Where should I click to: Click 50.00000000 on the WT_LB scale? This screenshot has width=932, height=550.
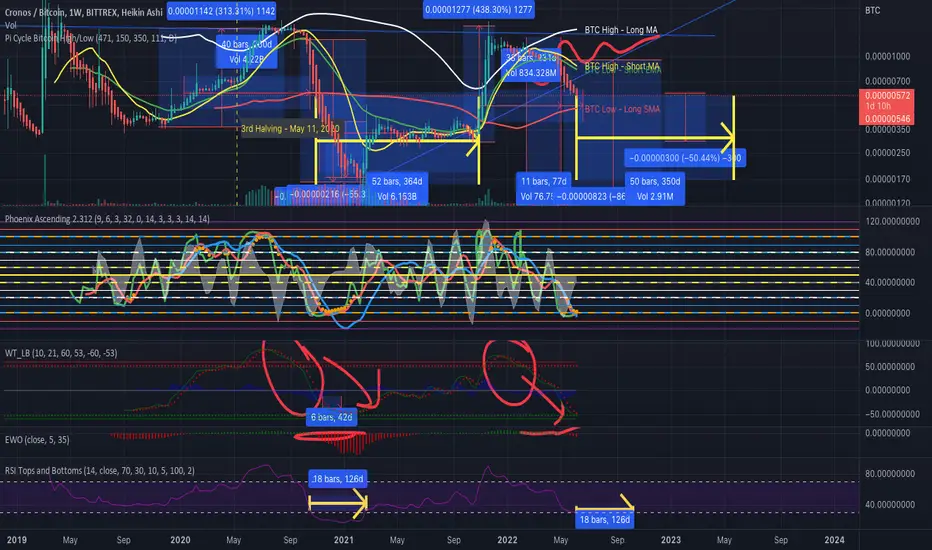coord(890,367)
